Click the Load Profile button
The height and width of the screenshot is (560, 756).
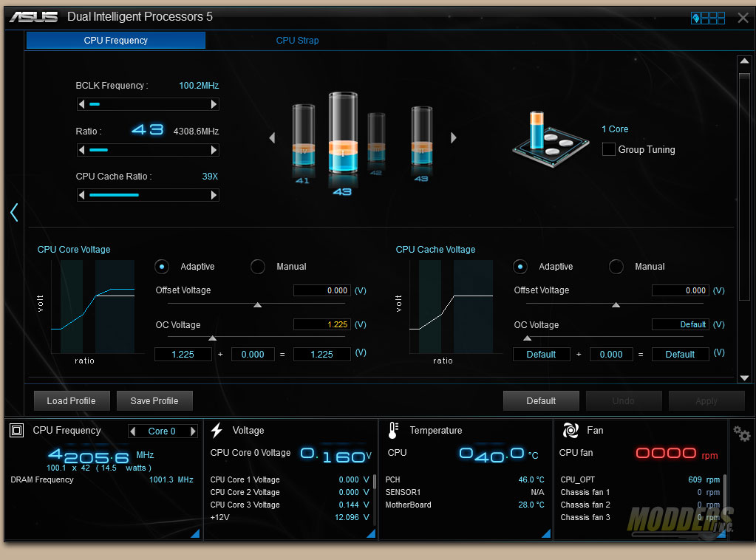pyautogui.click(x=72, y=401)
